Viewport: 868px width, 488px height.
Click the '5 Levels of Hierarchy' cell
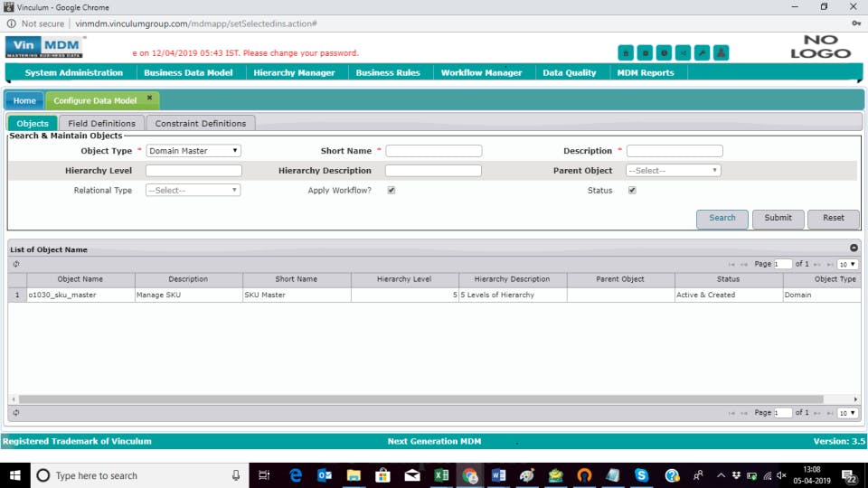point(512,295)
